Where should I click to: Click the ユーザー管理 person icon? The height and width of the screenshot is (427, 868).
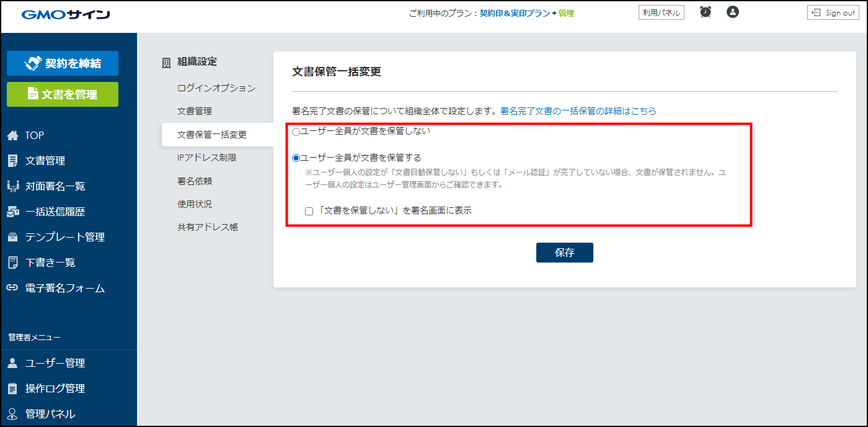point(12,363)
